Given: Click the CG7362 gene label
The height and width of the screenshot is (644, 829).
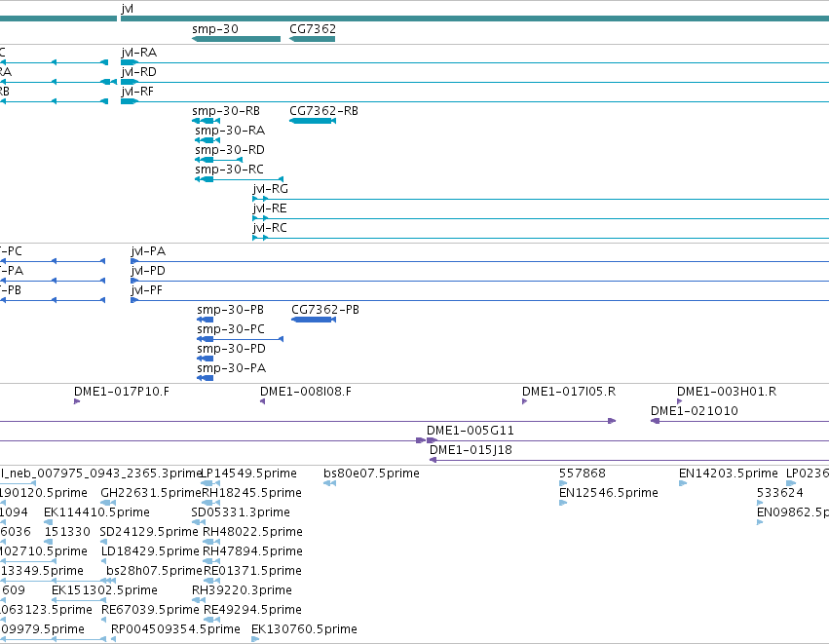Looking at the screenshot, I should click(313, 29).
